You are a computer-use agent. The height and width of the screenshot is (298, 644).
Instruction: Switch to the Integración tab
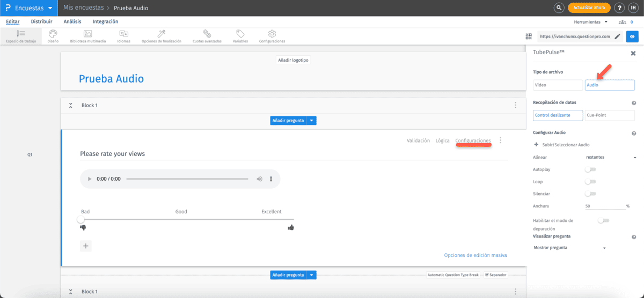tap(106, 22)
